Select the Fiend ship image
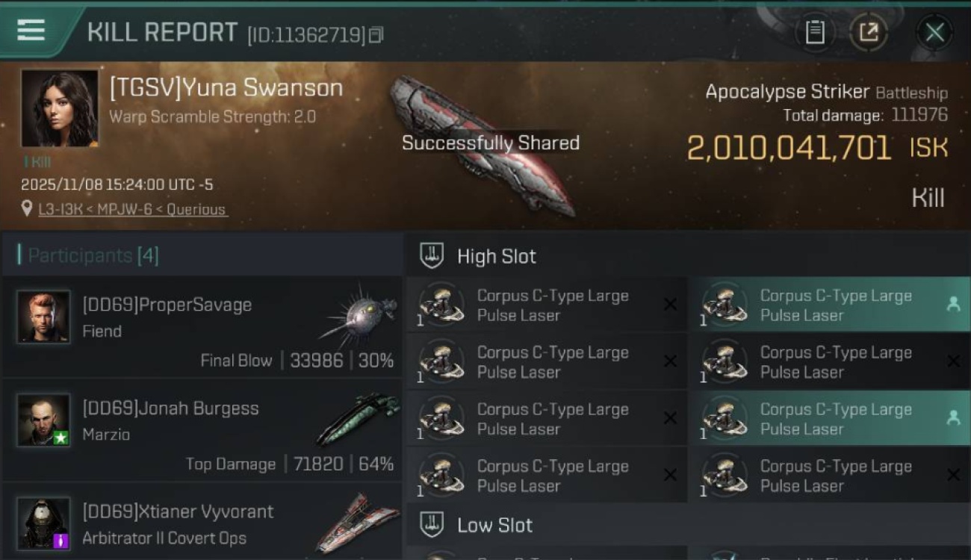This screenshot has width=971, height=560. 357,314
